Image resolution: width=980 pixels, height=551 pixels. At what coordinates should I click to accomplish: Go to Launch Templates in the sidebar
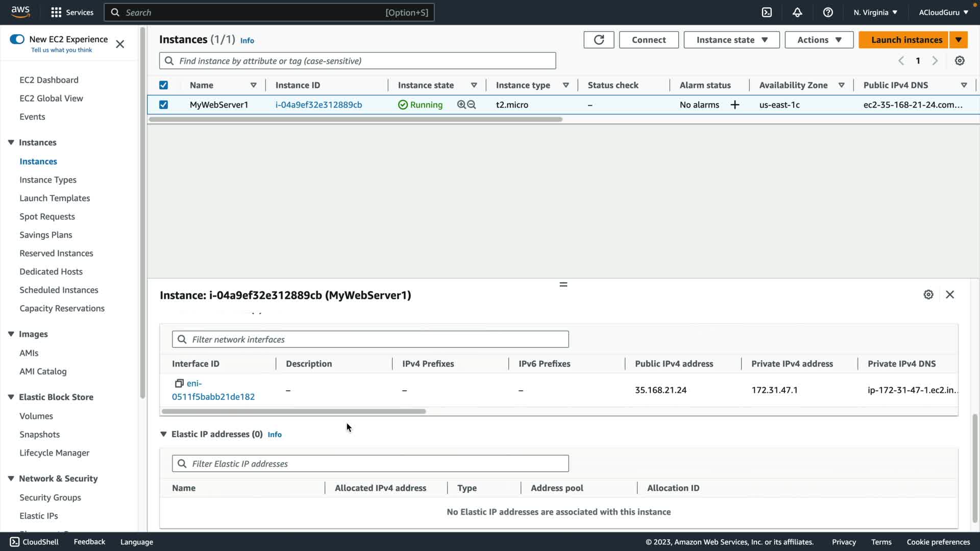55,198
